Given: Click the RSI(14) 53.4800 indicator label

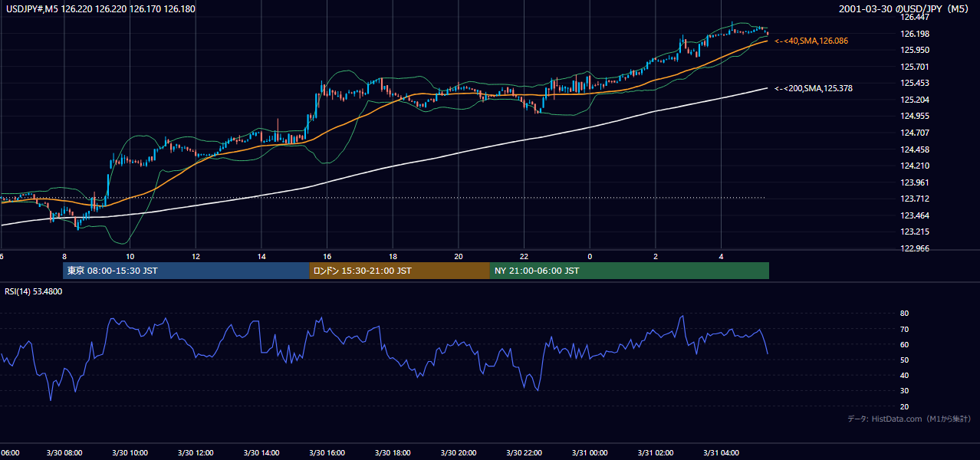Looking at the screenshot, I should (34, 291).
